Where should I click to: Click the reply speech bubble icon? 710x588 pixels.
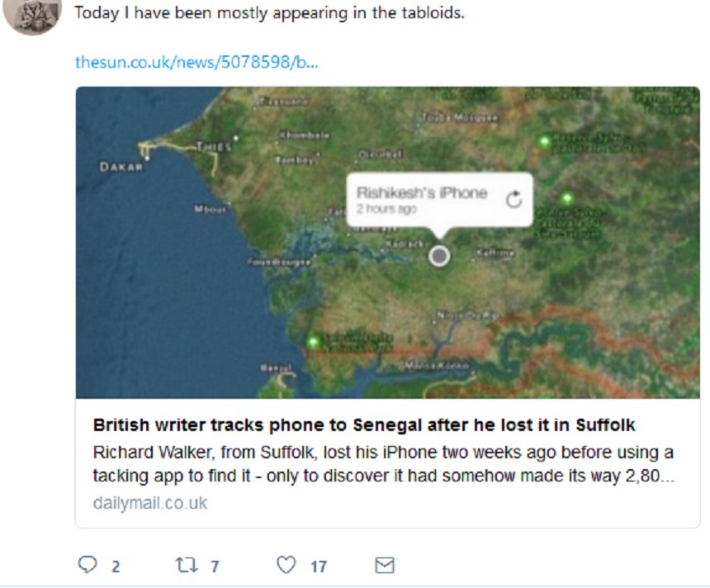pyautogui.click(x=88, y=565)
